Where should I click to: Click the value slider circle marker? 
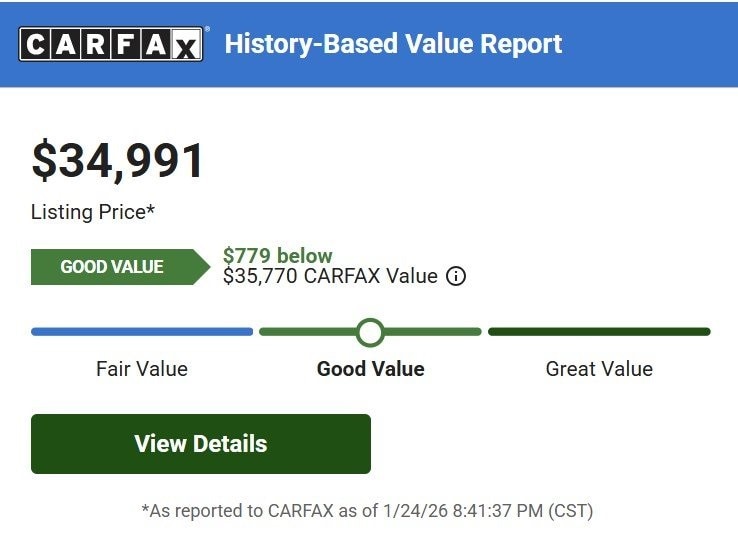point(370,332)
